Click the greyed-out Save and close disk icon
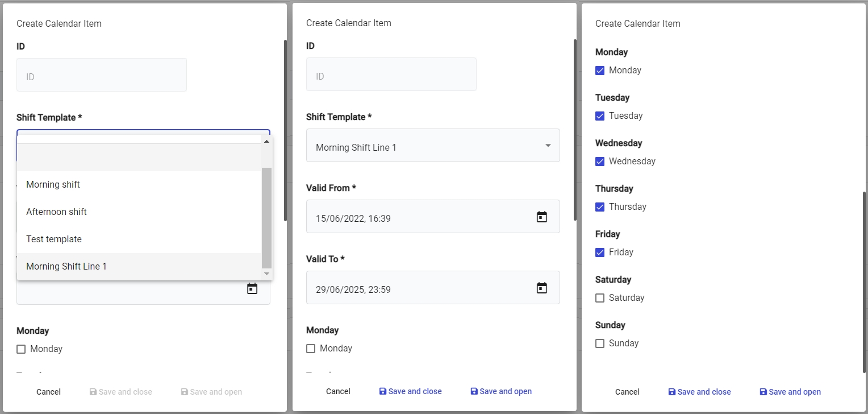The width and height of the screenshot is (868, 414). click(x=93, y=392)
